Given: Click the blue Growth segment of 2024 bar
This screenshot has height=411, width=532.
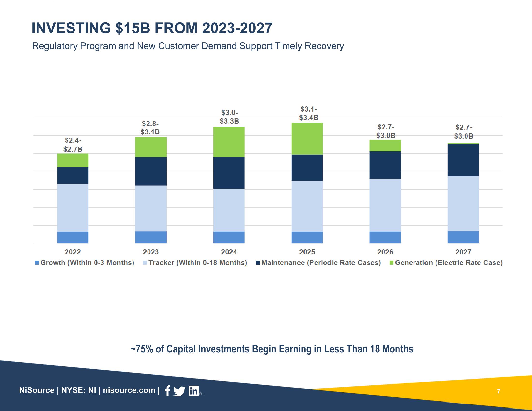Looking at the screenshot, I should point(229,237).
